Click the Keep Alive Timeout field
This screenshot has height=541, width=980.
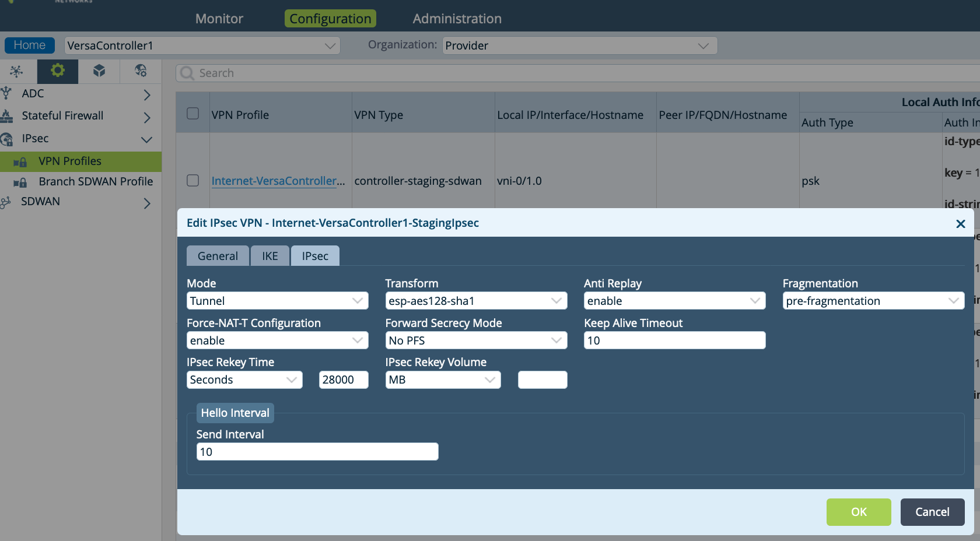pyautogui.click(x=675, y=340)
